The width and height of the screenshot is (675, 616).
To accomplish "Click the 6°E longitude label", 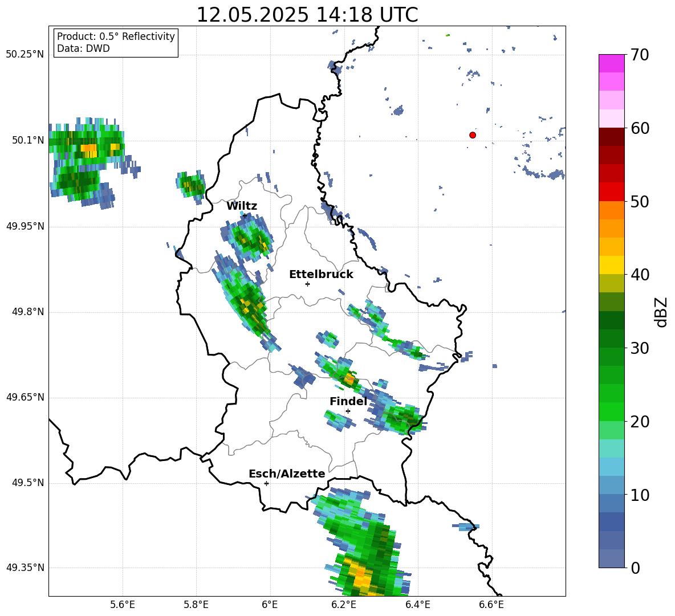I will pos(270,605).
